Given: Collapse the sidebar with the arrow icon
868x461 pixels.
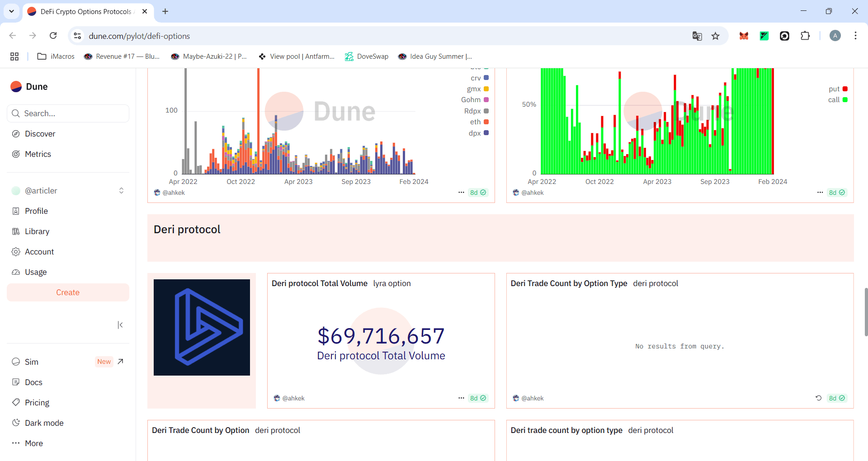Looking at the screenshot, I should click(120, 325).
